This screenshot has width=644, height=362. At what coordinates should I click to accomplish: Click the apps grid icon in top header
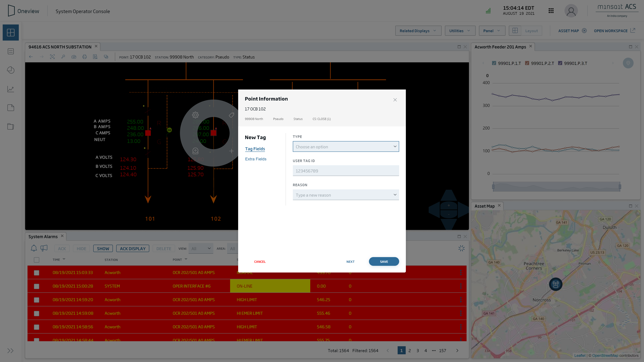click(551, 11)
